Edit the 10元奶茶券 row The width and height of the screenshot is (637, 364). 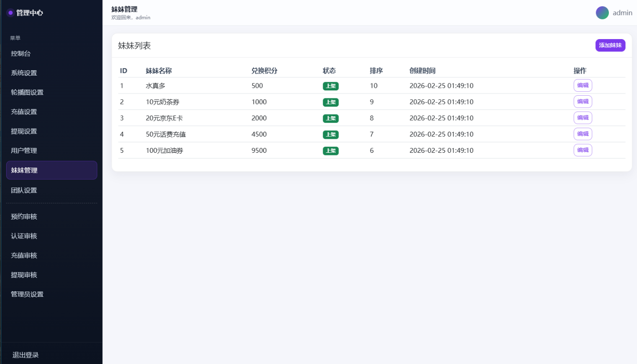(582, 101)
